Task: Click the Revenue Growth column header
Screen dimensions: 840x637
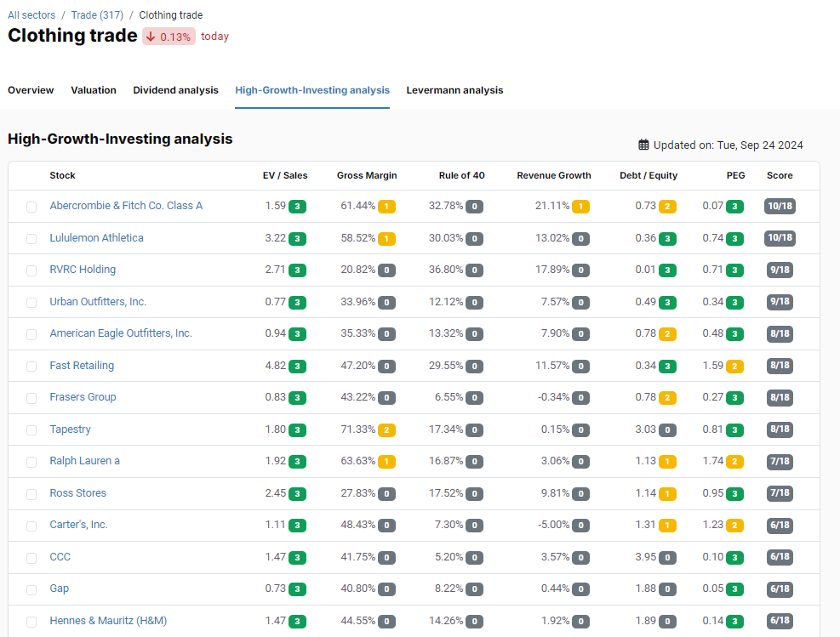Action: click(x=554, y=175)
